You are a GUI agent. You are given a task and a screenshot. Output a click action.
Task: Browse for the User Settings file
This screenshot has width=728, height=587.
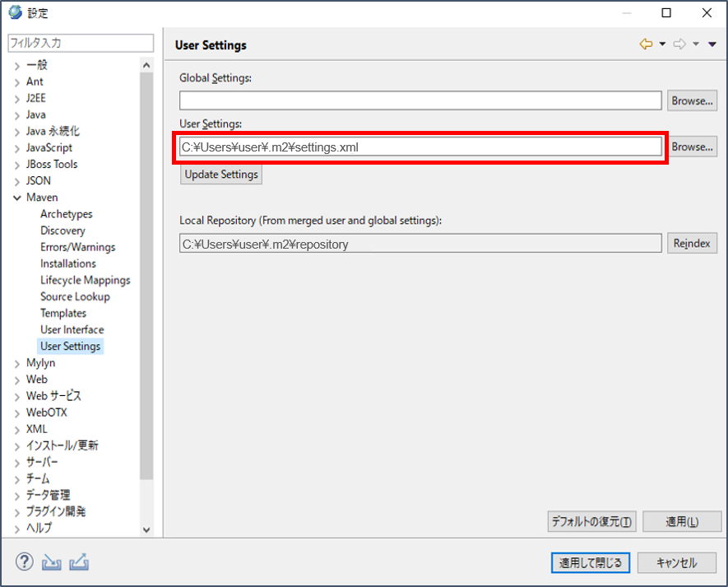(x=692, y=147)
